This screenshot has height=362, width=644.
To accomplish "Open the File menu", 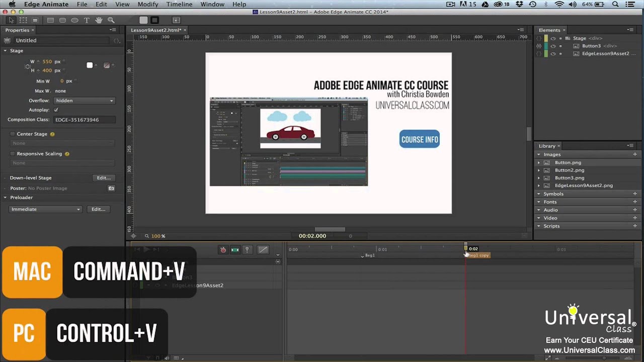I will coord(82,4).
